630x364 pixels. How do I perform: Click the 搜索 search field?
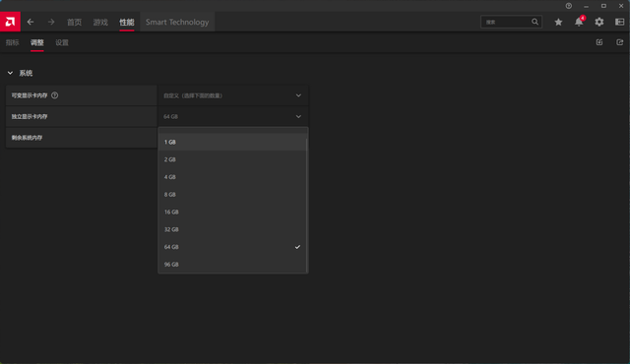[511, 22]
